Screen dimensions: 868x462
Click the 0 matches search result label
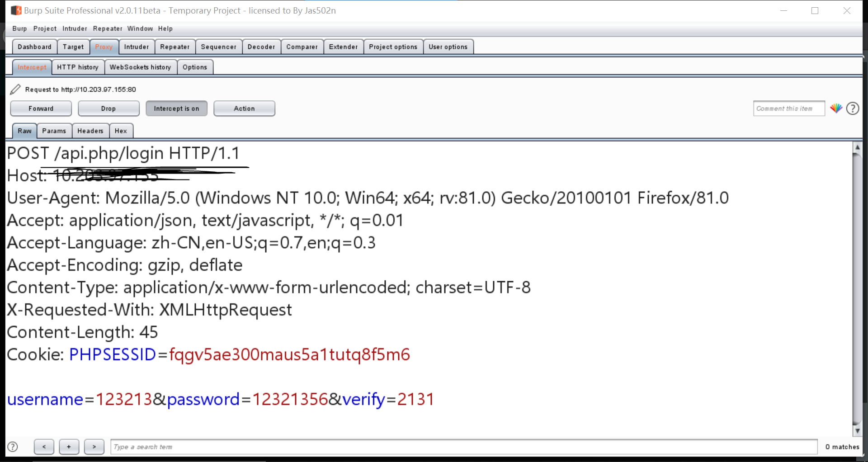click(842, 447)
